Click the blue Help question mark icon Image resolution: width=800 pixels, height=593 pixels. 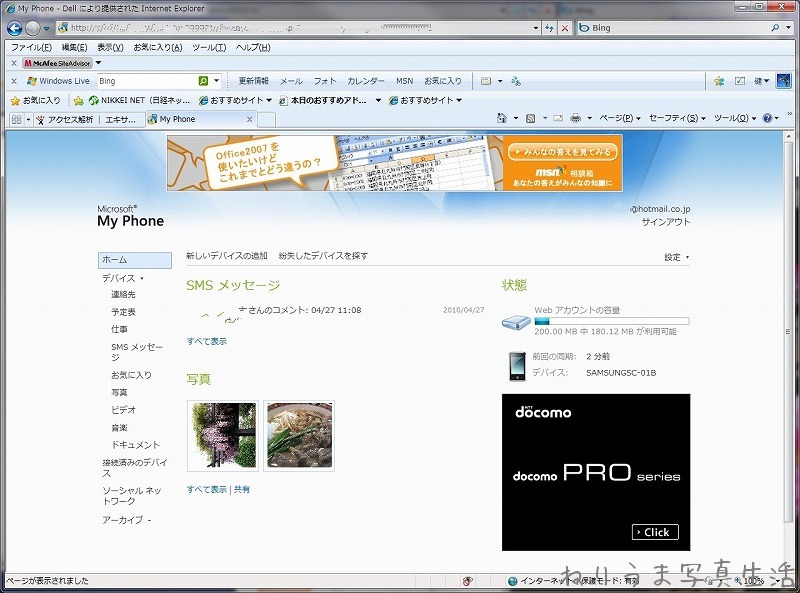tap(767, 118)
